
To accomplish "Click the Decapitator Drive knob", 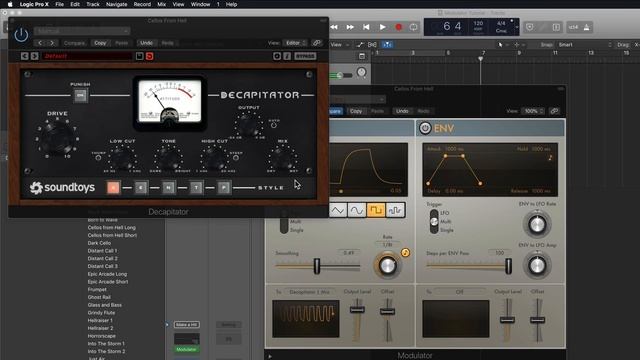I will 58,137.
